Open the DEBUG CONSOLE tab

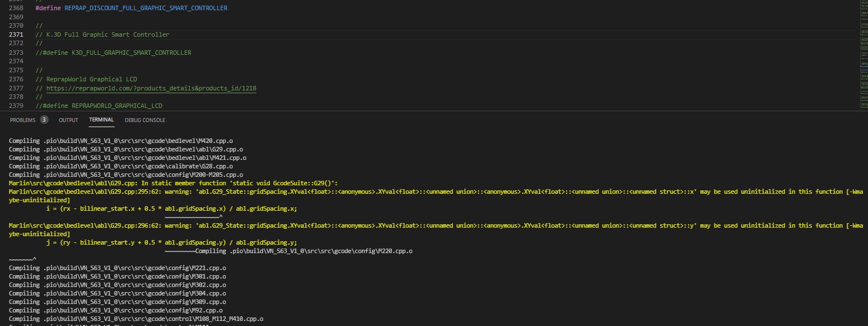pos(145,120)
